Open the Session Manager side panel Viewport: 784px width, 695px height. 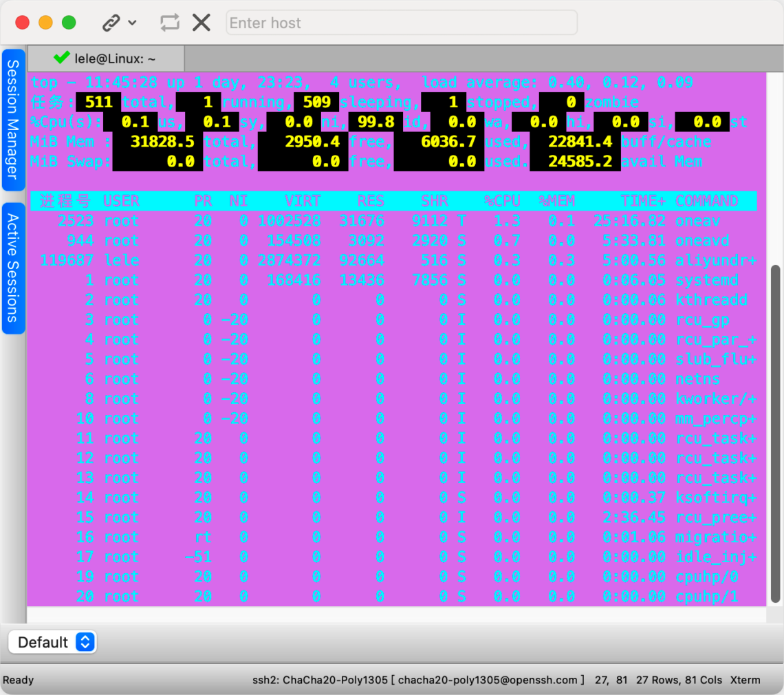point(14,120)
